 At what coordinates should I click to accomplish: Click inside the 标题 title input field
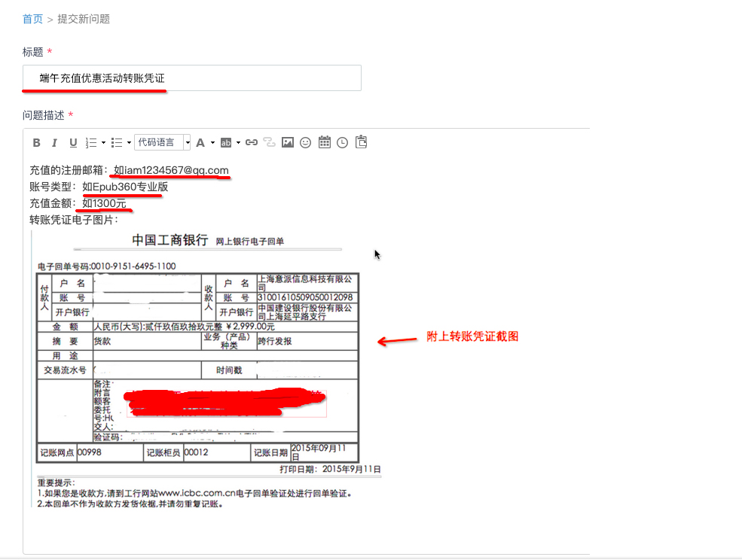coord(188,78)
